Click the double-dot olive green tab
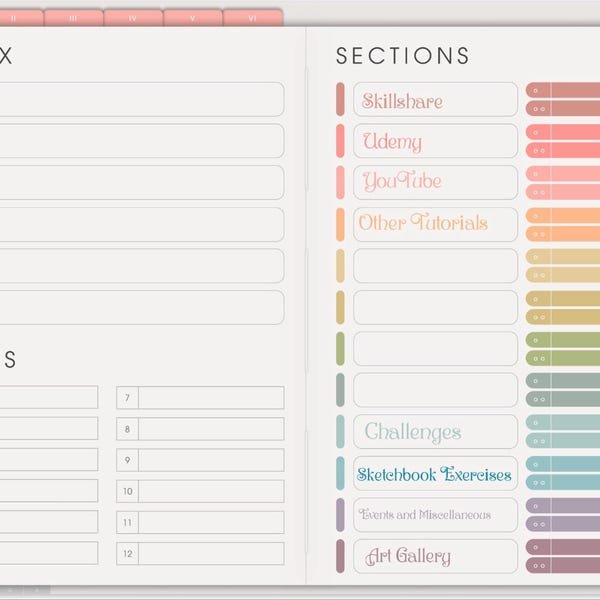 (563, 358)
